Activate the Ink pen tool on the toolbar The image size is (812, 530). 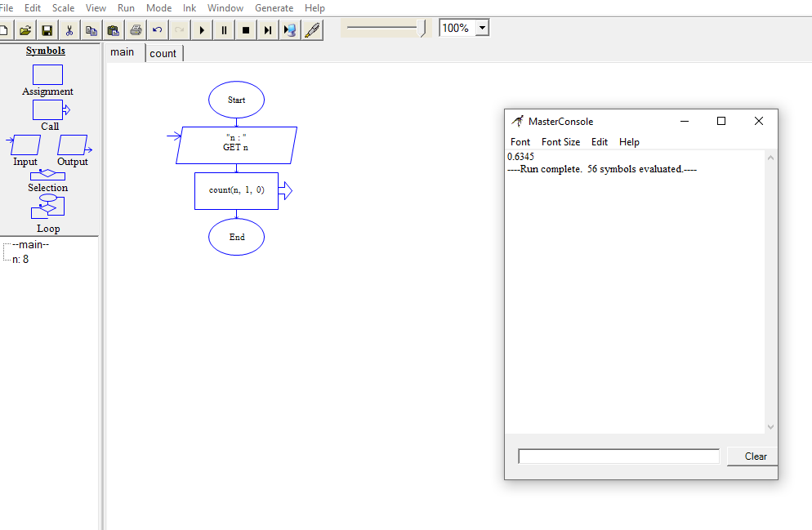(312, 29)
